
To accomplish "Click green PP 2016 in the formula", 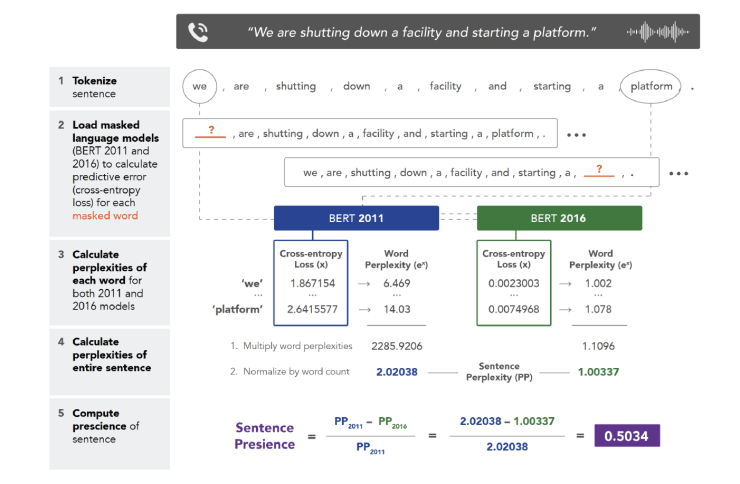I will pyautogui.click(x=393, y=422).
